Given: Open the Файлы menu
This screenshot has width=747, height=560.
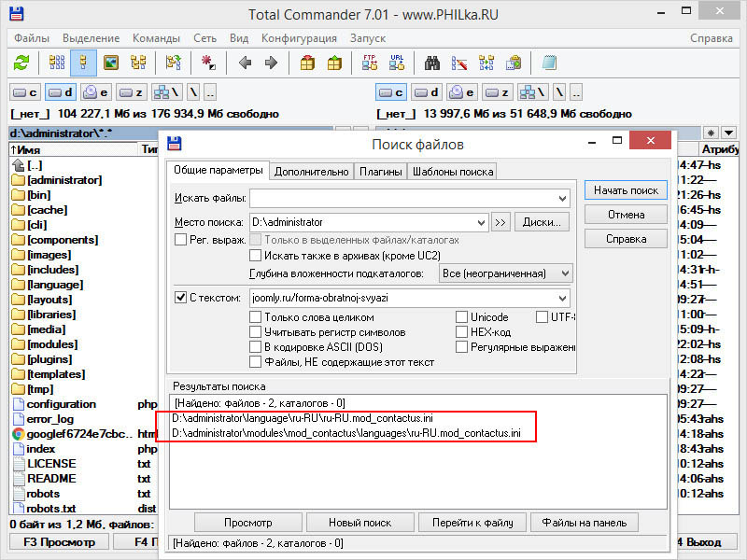Looking at the screenshot, I should click(x=32, y=38).
